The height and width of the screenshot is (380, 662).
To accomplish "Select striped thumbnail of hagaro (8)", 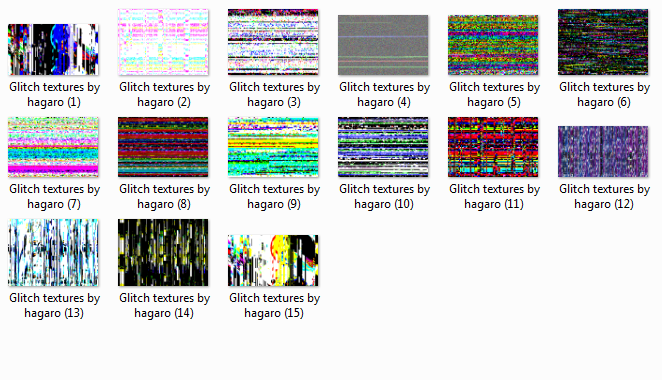I will 163,147.
